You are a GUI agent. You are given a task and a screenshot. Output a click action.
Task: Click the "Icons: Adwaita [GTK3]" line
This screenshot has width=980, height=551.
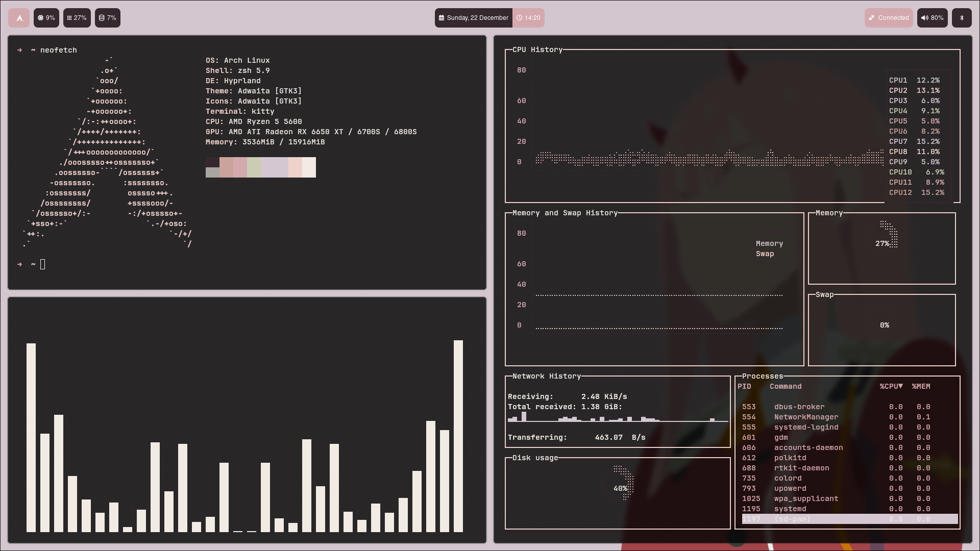pyautogui.click(x=254, y=101)
